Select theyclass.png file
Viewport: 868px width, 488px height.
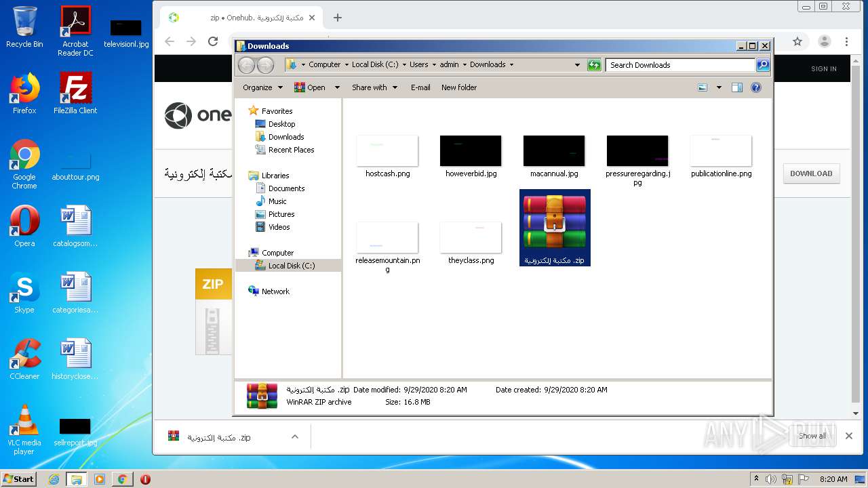click(x=471, y=244)
